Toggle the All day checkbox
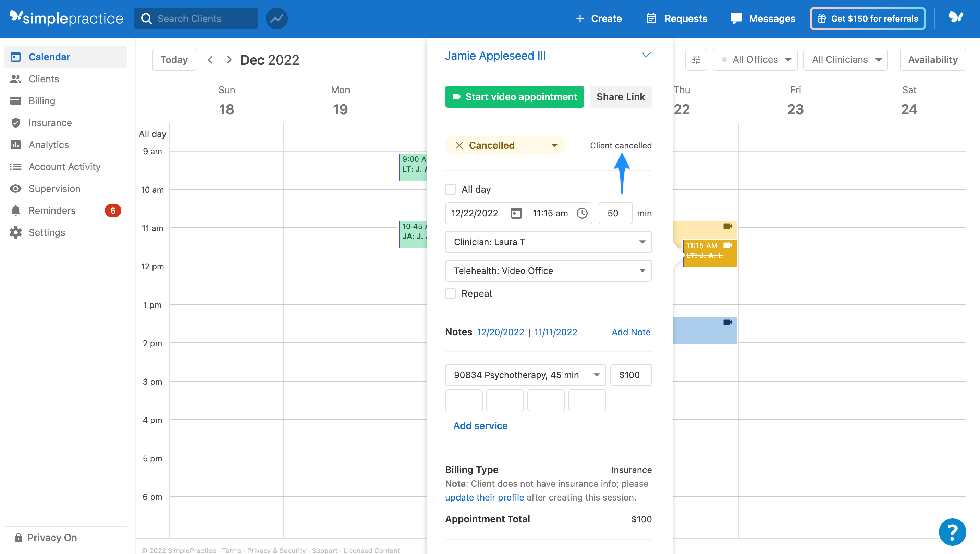 [x=450, y=189]
